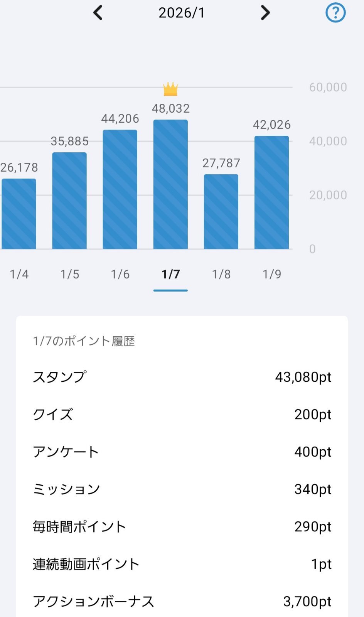Select the 1/4 date tab
The image size is (364, 617).
[19, 274]
